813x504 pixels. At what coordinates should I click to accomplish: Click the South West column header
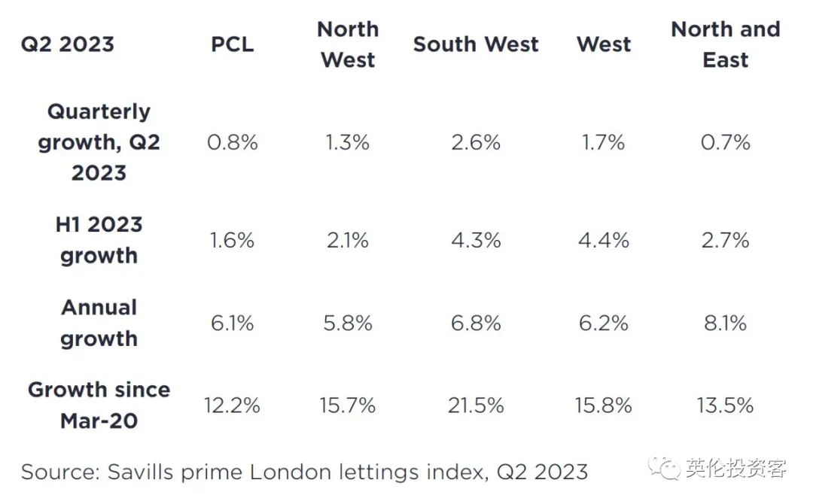pos(476,44)
